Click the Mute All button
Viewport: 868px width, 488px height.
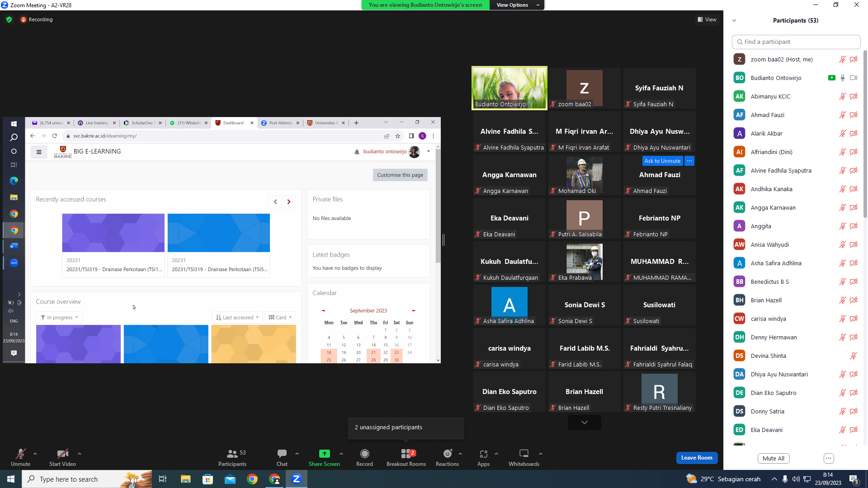(774, 458)
